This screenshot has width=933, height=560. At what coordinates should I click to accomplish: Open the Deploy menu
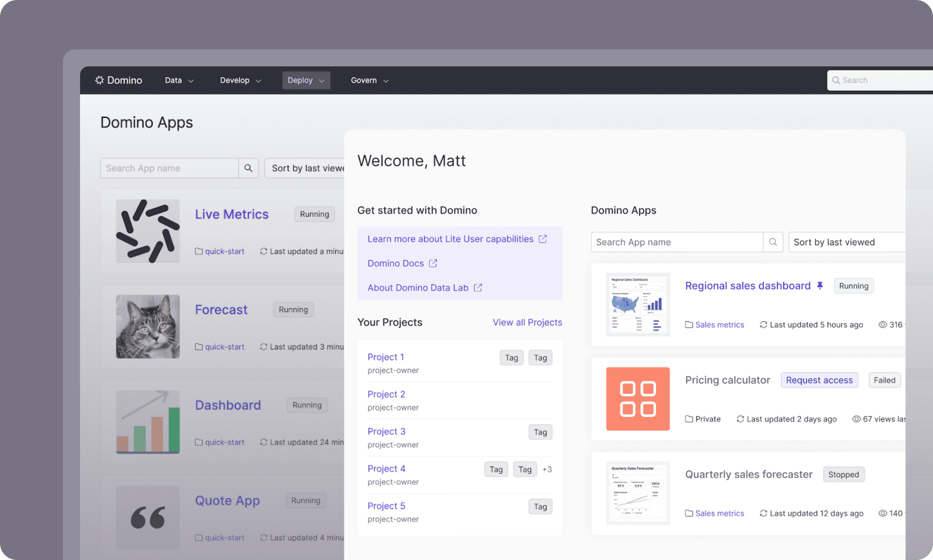(x=306, y=80)
